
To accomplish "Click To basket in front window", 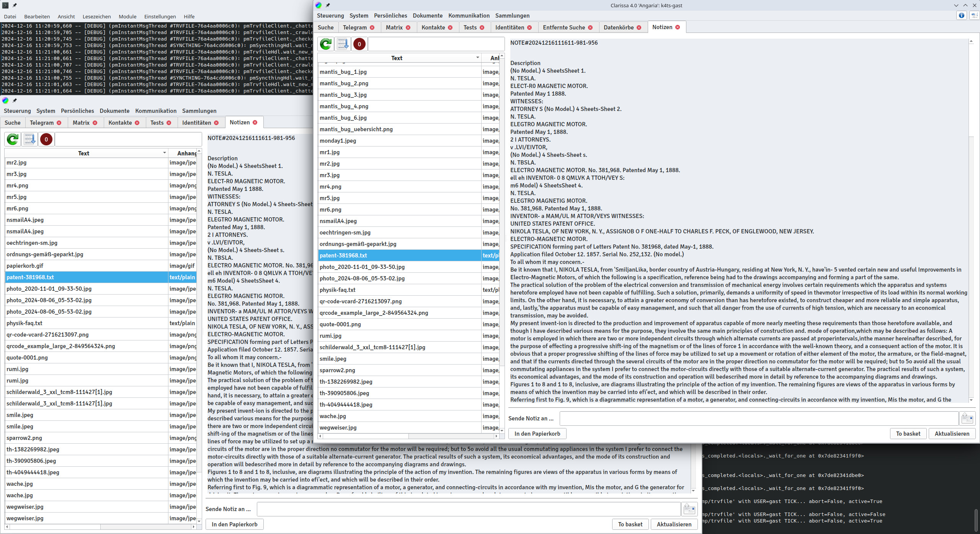I will click(908, 433).
